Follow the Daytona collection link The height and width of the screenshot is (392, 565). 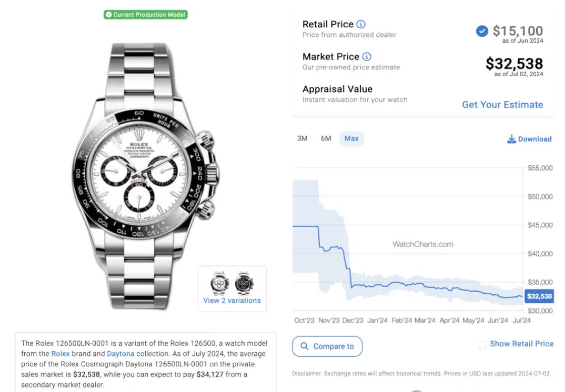point(121,354)
